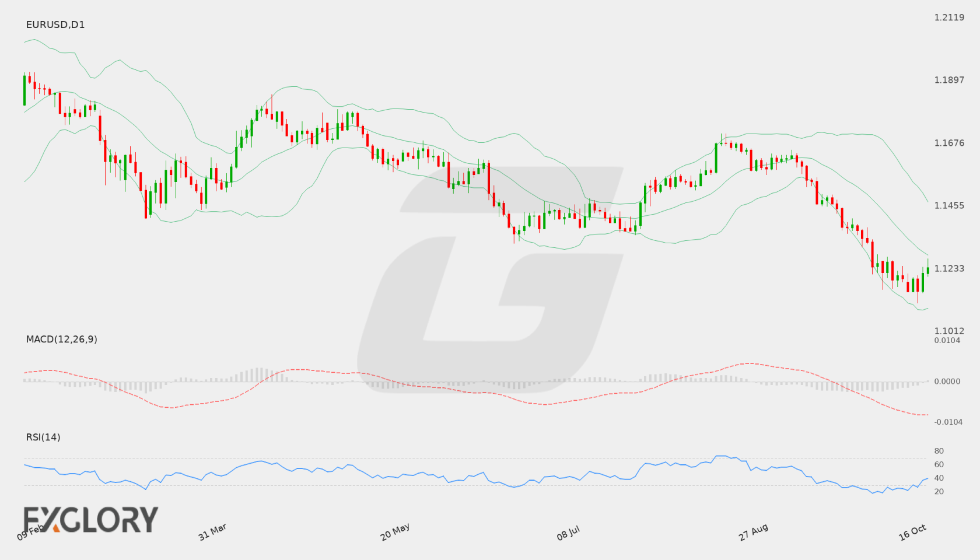Select the MACD(12,26,9) indicator label

pyautogui.click(x=62, y=339)
